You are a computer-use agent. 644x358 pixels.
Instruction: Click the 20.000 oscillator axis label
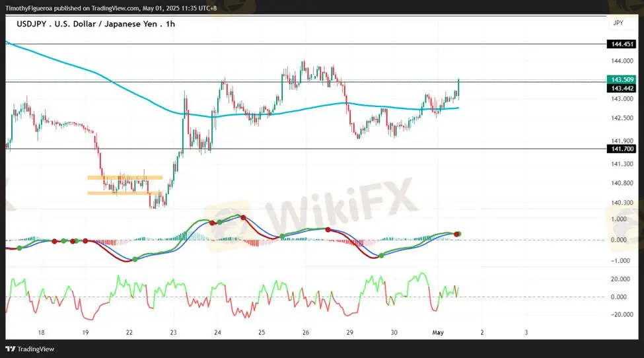[x=620, y=279]
